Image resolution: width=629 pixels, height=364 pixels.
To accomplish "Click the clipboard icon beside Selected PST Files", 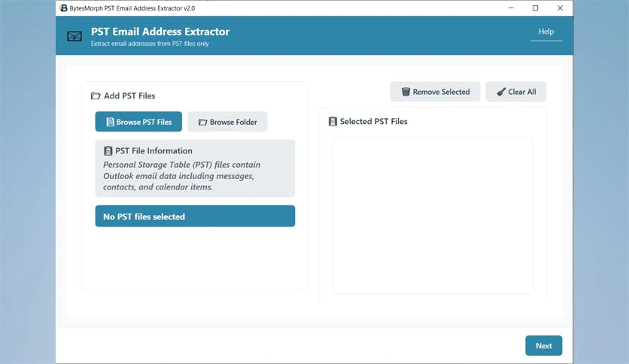I will (333, 122).
